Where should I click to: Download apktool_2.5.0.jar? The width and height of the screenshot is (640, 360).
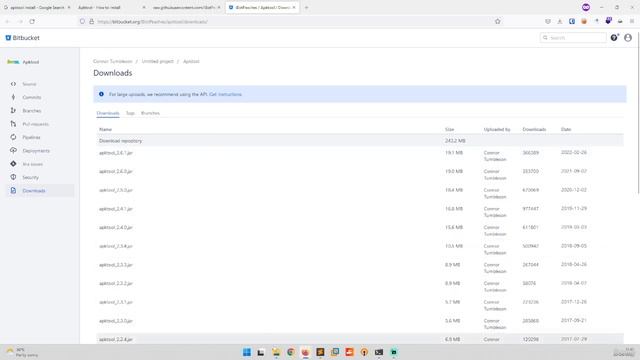116,190
